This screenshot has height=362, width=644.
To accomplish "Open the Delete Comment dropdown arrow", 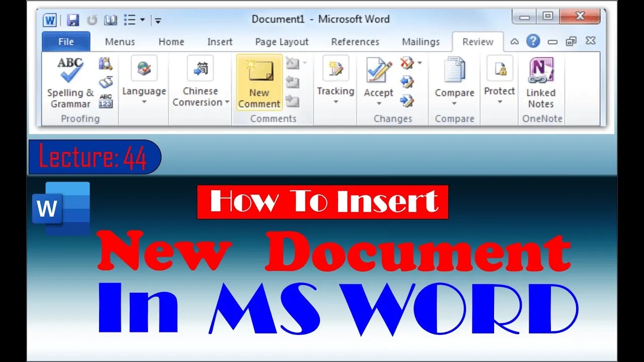I will [304, 63].
